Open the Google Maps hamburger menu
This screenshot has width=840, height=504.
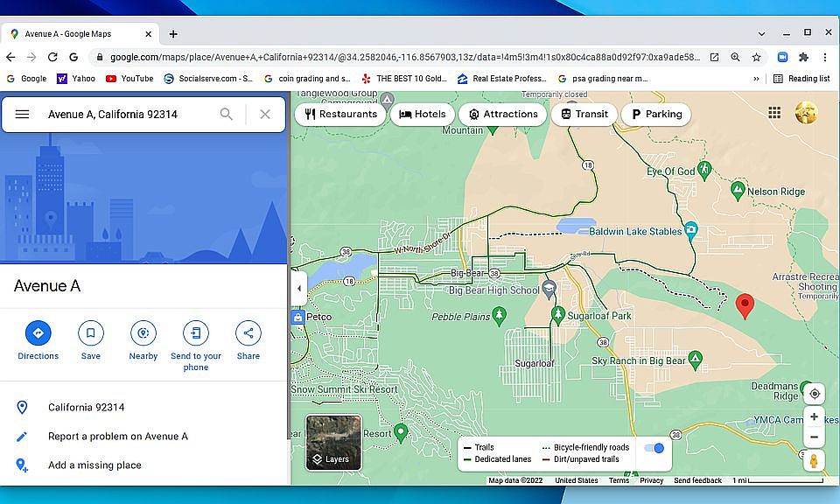pos(22,114)
